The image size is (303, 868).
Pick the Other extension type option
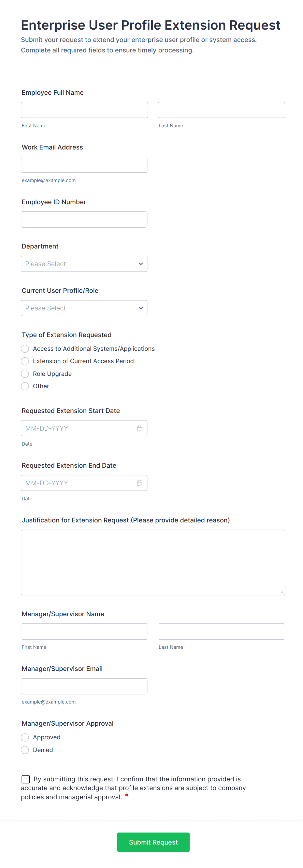[25, 386]
